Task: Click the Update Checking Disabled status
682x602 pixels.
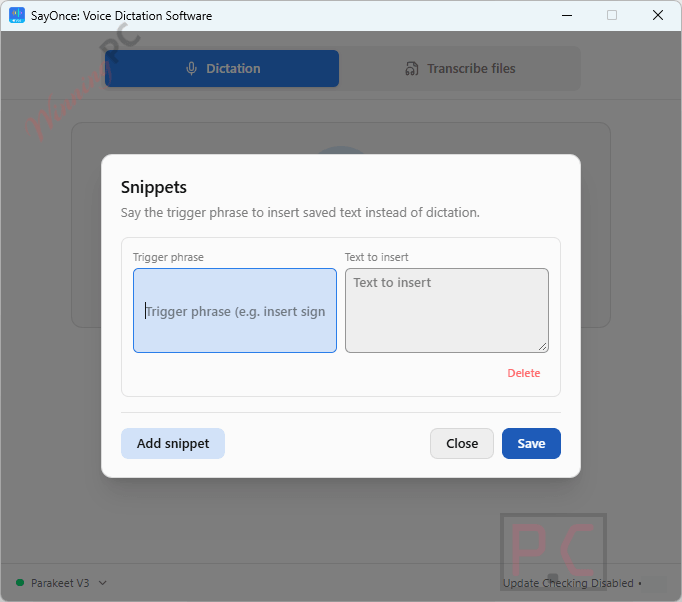Action: (568, 583)
